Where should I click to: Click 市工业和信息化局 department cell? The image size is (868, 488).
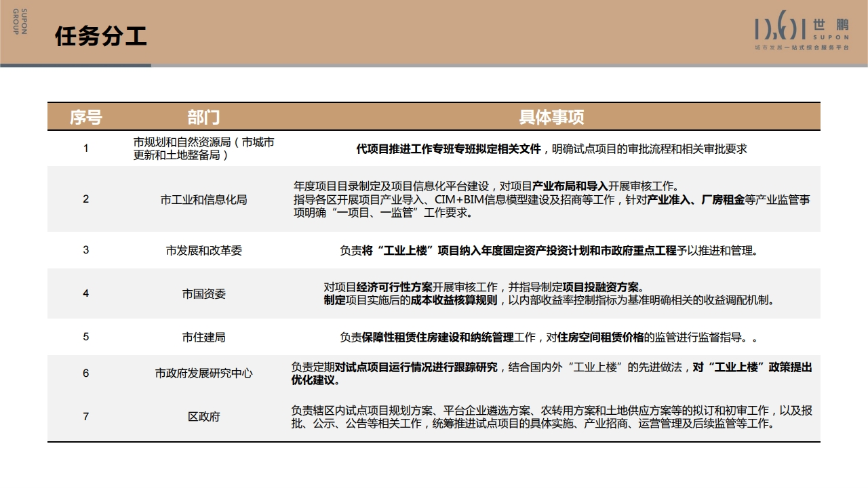203,199
